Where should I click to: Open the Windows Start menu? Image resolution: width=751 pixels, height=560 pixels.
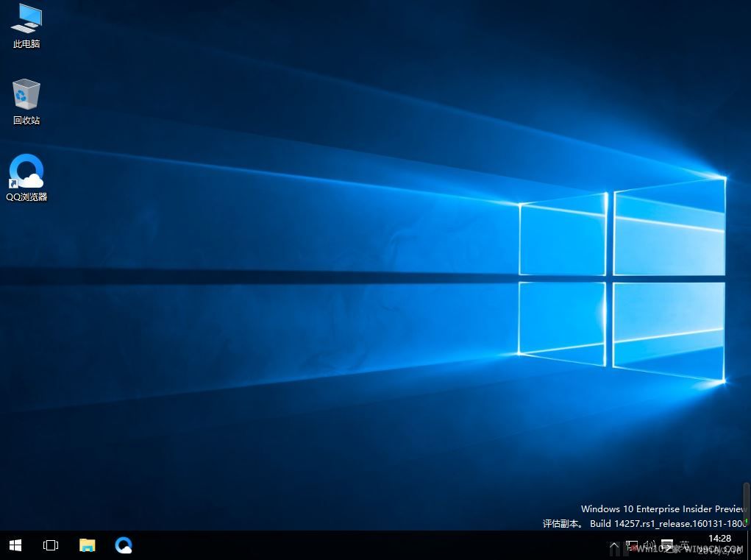15,545
